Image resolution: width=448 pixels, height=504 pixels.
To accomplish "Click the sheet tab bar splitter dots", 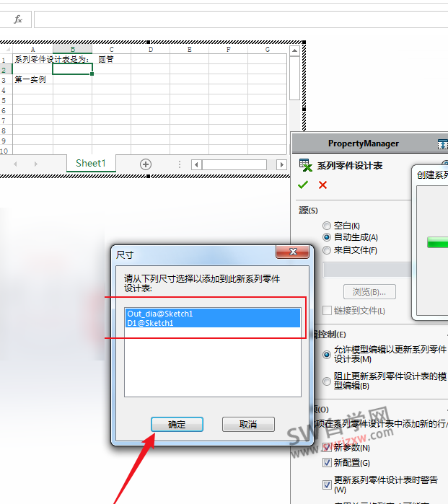I will click(x=180, y=164).
